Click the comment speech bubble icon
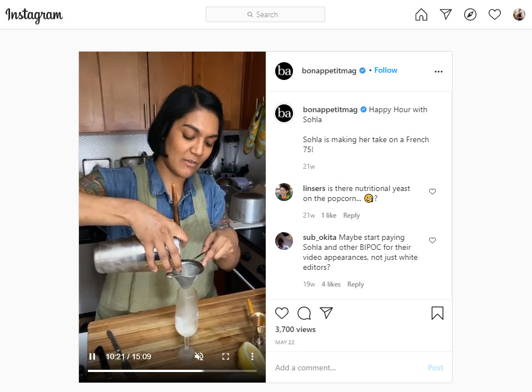The width and height of the screenshot is (532, 392). pyautogui.click(x=304, y=313)
